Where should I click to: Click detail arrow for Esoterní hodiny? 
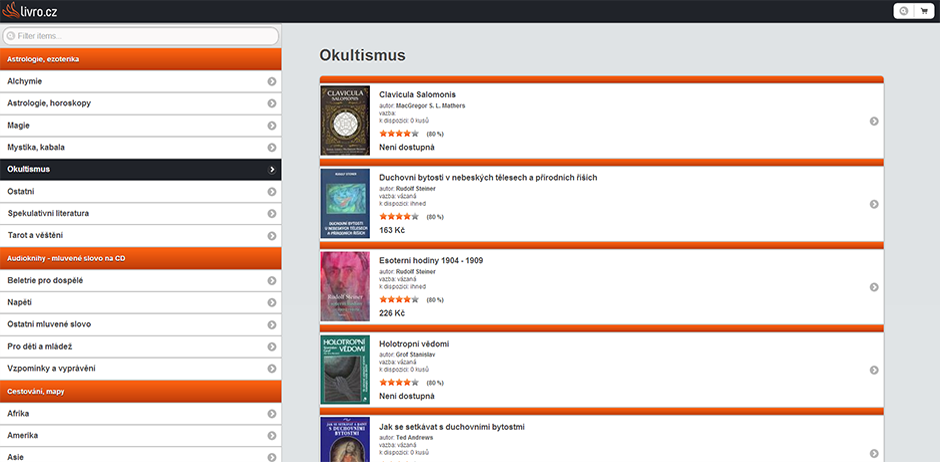point(874,287)
